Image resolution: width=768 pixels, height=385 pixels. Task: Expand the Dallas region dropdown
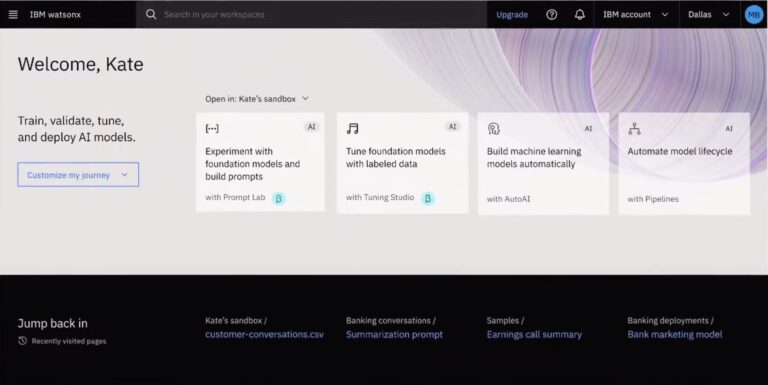click(x=709, y=15)
